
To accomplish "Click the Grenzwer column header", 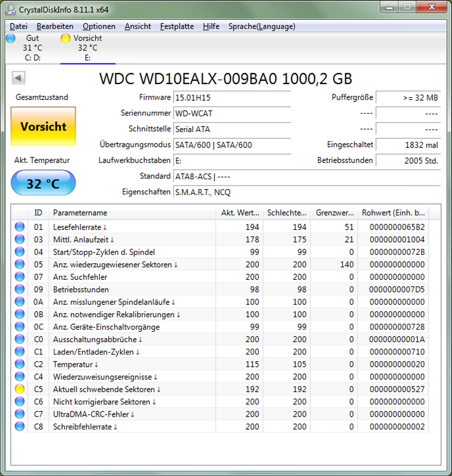I will [334, 213].
